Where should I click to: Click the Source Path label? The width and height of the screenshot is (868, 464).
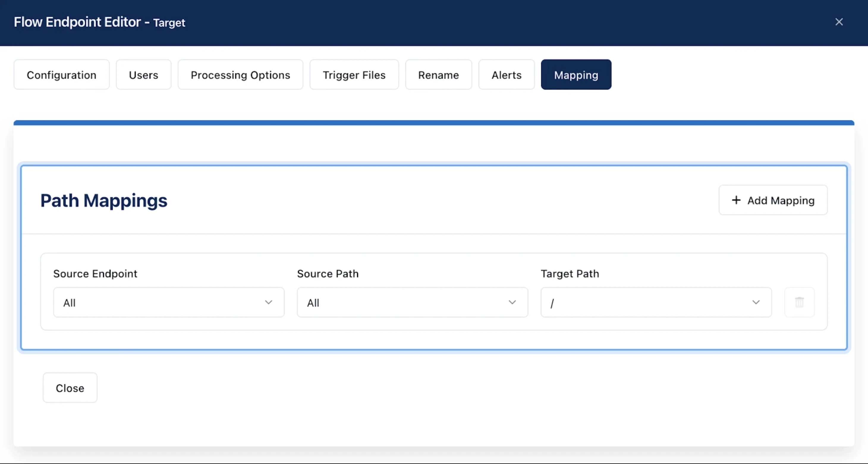[x=328, y=273]
